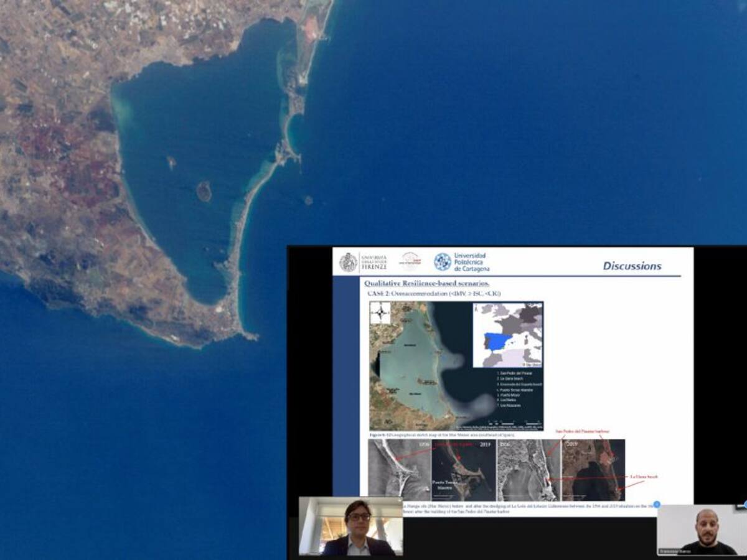The height and width of the screenshot is (560, 747).
Task: Click the Universidad Politécnica de Cartagena logo
Action: (x=461, y=262)
